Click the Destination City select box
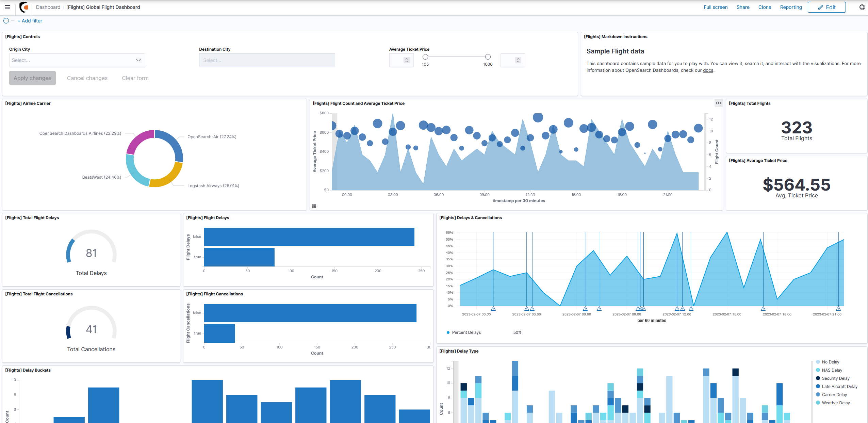This screenshot has width=868, height=423. point(267,60)
